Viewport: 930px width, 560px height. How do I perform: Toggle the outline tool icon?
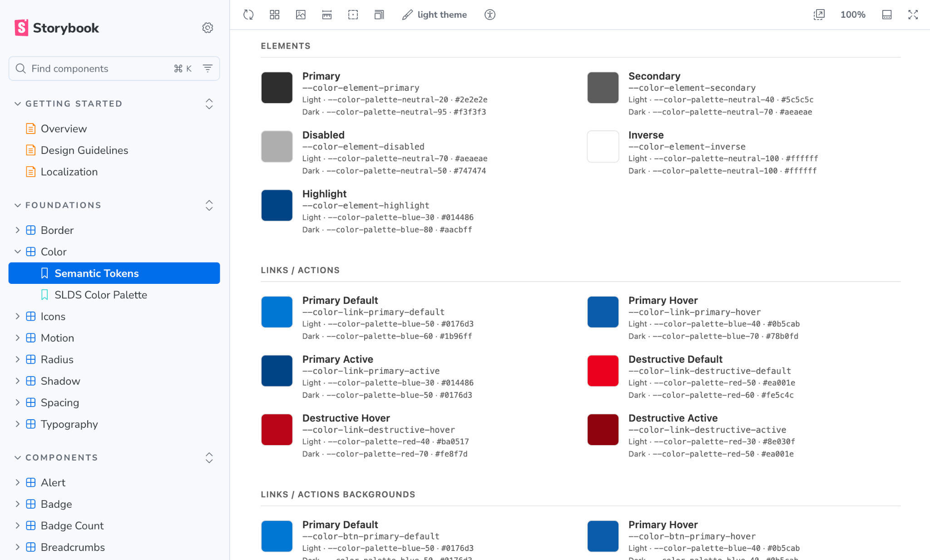(x=353, y=15)
